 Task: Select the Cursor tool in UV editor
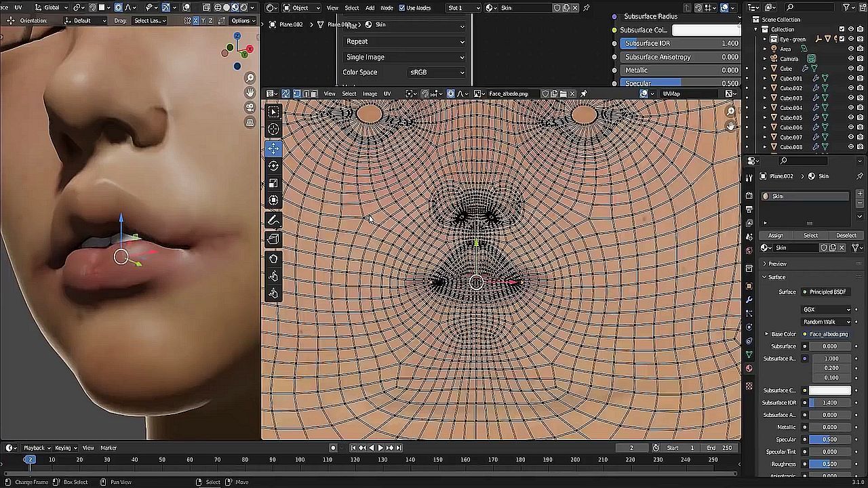coord(273,129)
